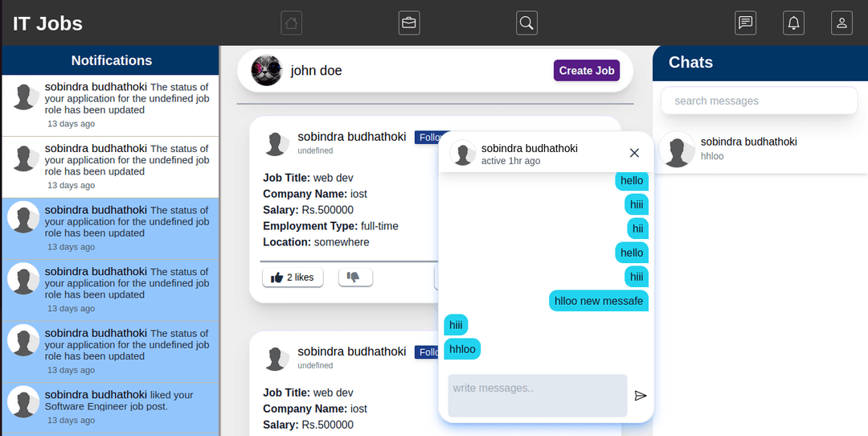Like the first post showing 2 likes
This screenshot has height=436, width=868.
click(x=293, y=278)
